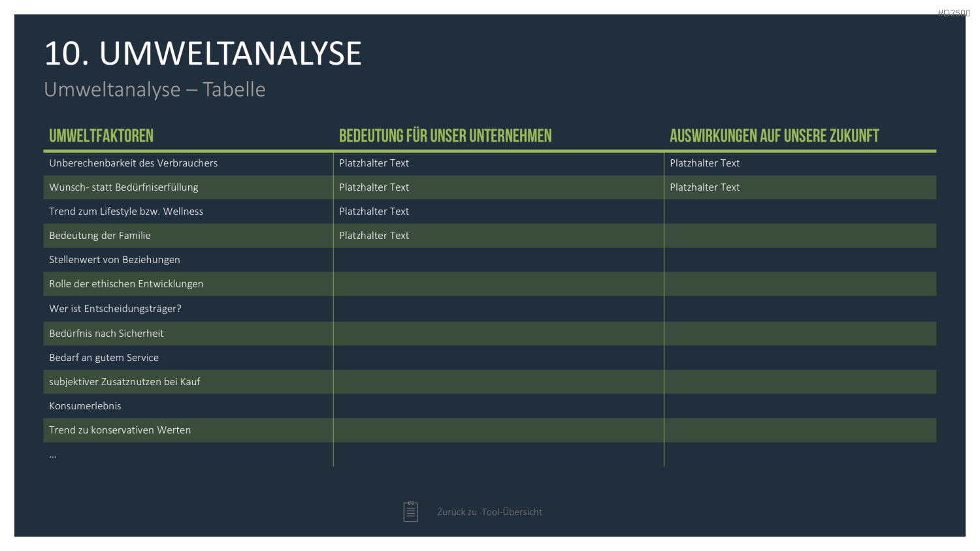Click Platzhalter Text in the Trend zum Lifestyle row
This screenshot has width=980, height=551.
[374, 212]
